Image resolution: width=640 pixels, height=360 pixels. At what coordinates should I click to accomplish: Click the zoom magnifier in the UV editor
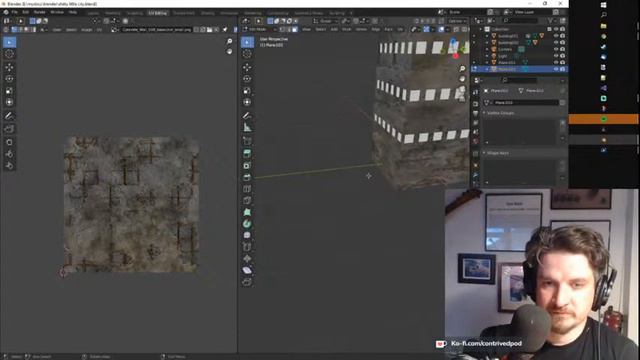(x=229, y=42)
